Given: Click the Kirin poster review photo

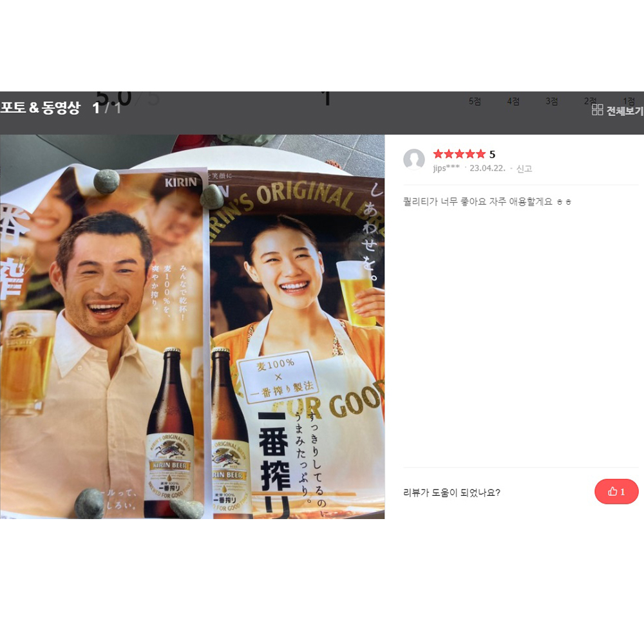Looking at the screenshot, I should [x=192, y=327].
